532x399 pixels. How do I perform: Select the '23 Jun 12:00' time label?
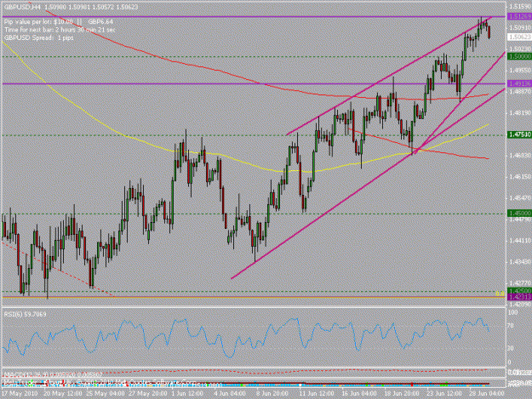click(x=443, y=394)
